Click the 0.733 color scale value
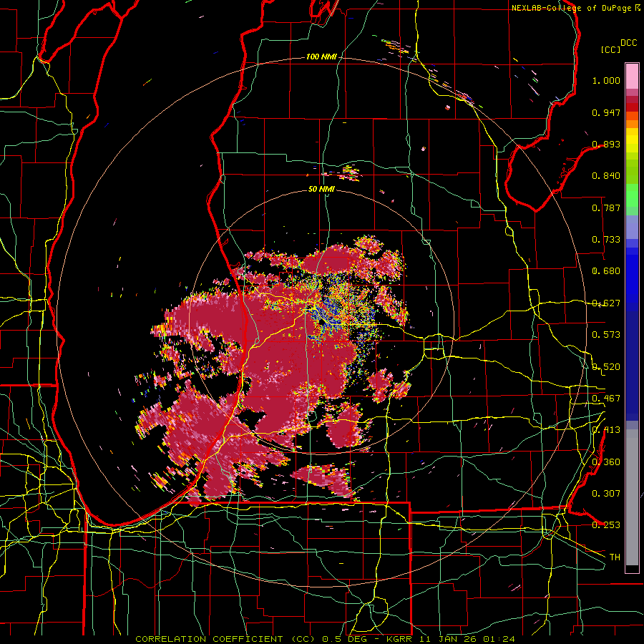This screenshot has height=644, width=644. click(x=606, y=240)
